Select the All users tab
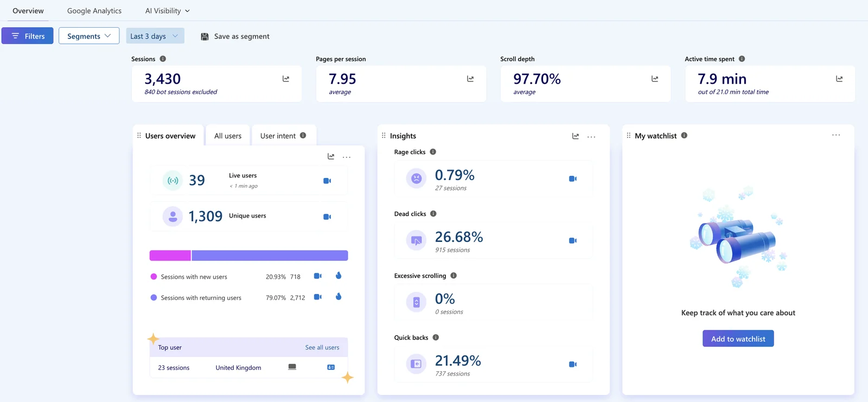 228,136
